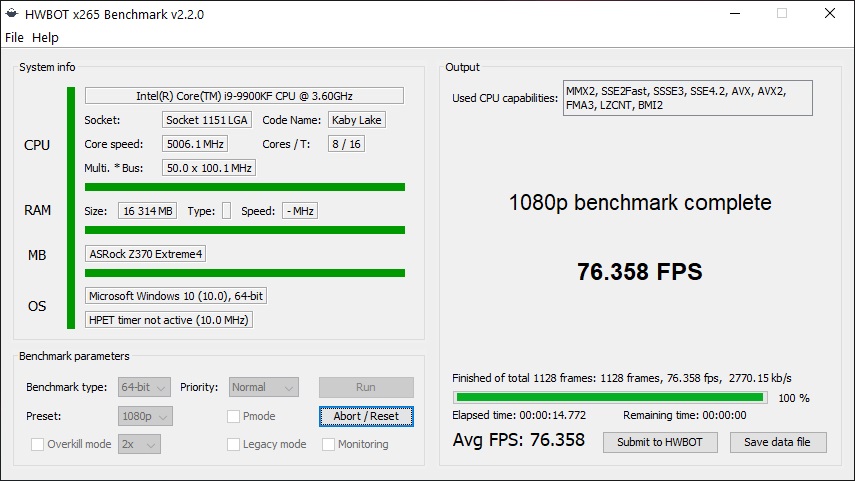Close the HWBOT x265 Benchmark window
Viewport: 855px width, 481px height.
830,13
